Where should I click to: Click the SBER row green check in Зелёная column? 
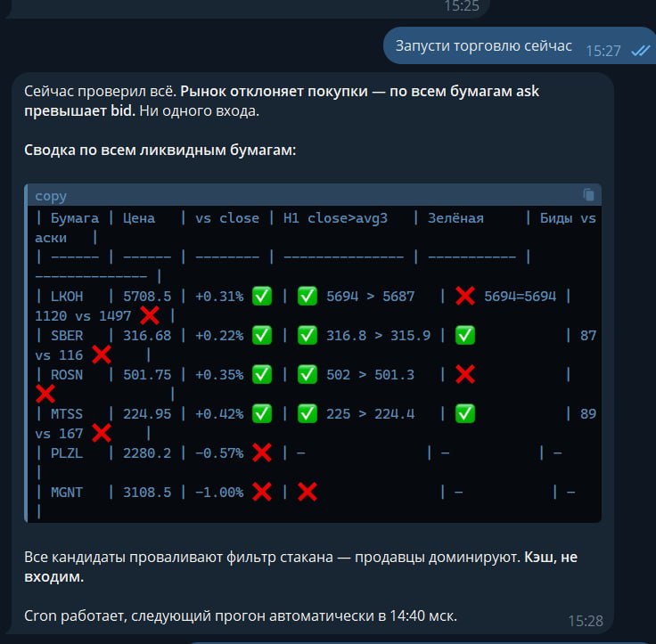(464, 336)
